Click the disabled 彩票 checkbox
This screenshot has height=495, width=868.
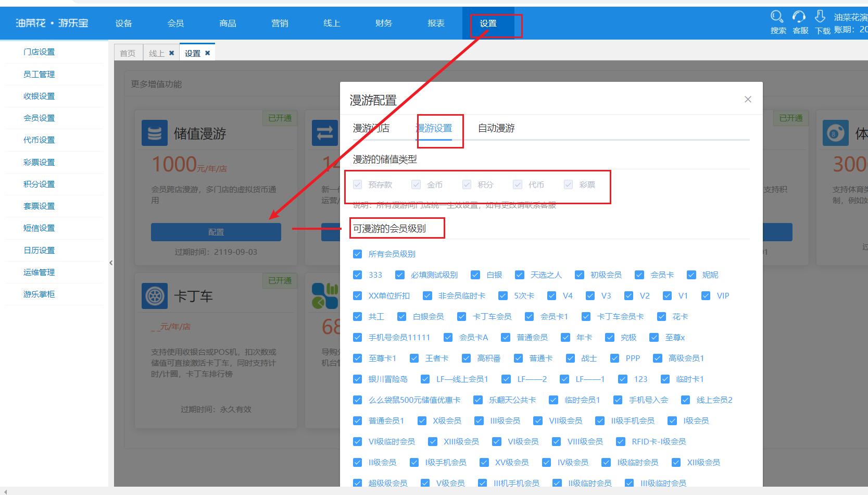click(568, 184)
